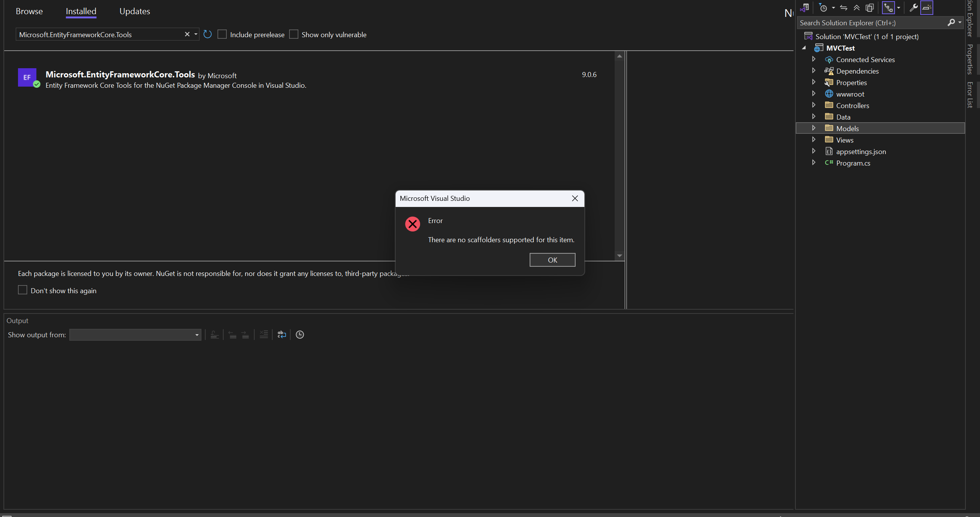This screenshot has height=517, width=980.
Task: Enable the Include prerelease checkbox
Action: tap(222, 34)
